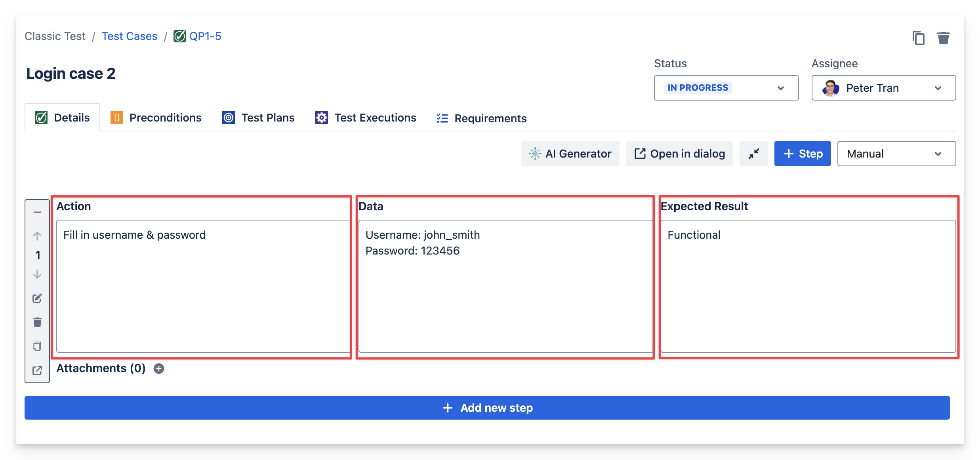Click the Add new step button
Viewport: 980px width, 460px height.
487,408
